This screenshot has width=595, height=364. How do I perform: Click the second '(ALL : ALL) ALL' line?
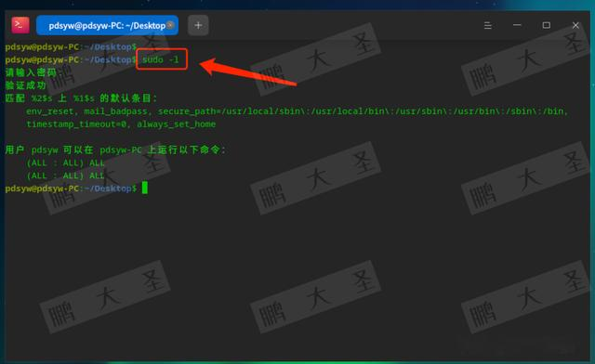click(x=65, y=175)
